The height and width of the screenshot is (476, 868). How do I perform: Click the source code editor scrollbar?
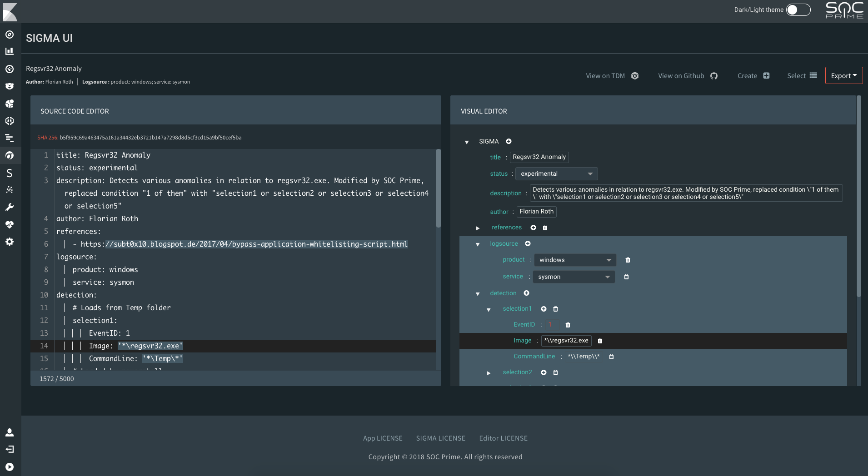[x=438, y=188]
